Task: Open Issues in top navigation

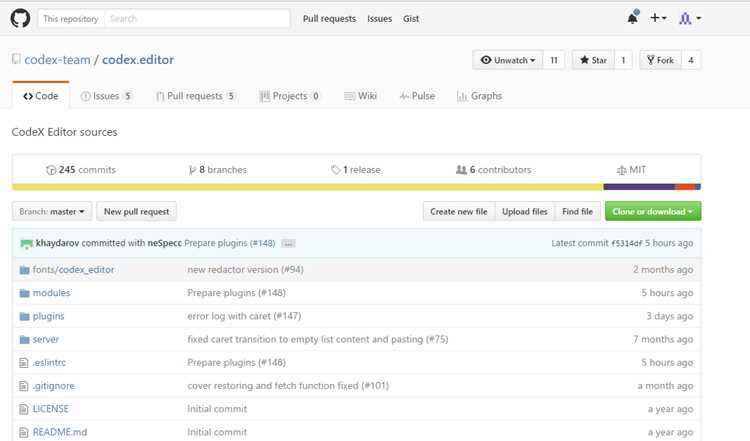Action: pos(379,19)
